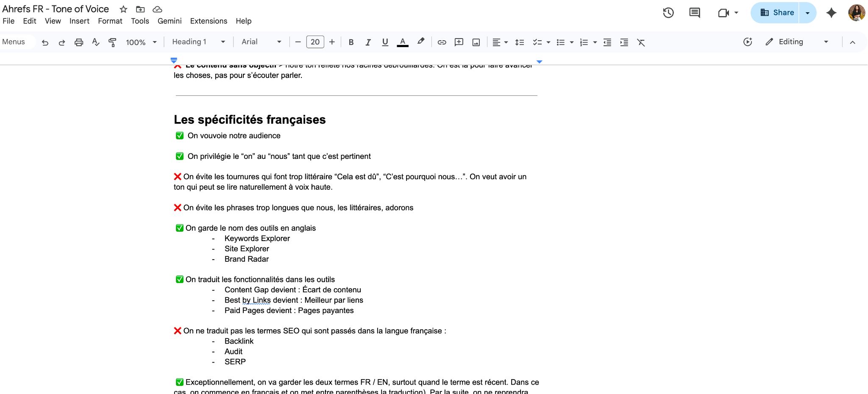868x394 pixels.
Task: Activate the paint format roller
Action: (x=112, y=42)
